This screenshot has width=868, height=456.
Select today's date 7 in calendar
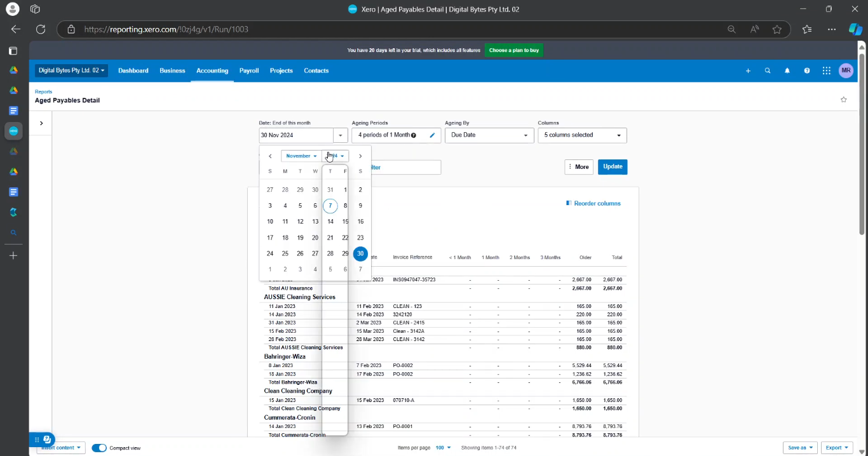pyautogui.click(x=330, y=206)
